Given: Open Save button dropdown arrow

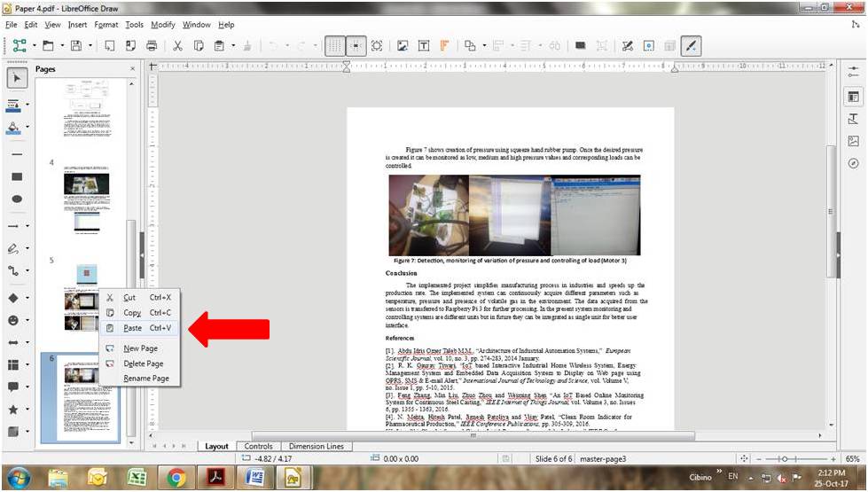Looking at the screenshot, I should click(x=90, y=46).
